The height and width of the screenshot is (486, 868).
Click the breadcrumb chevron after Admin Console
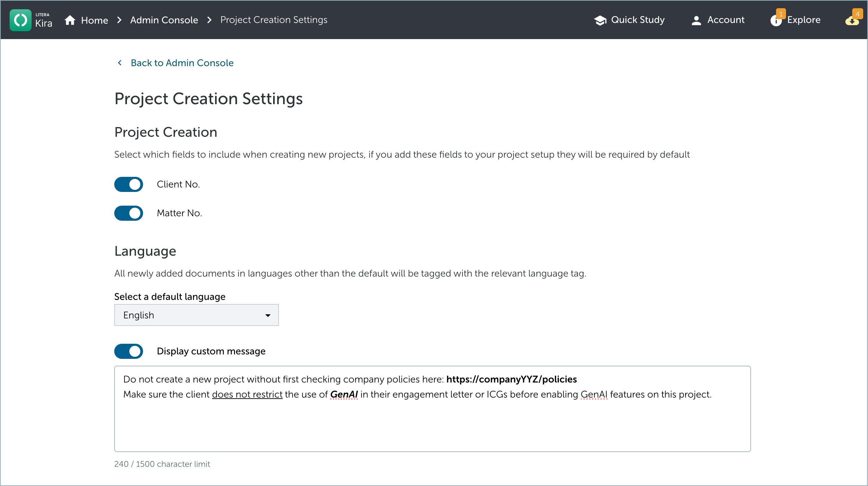click(209, 20)
